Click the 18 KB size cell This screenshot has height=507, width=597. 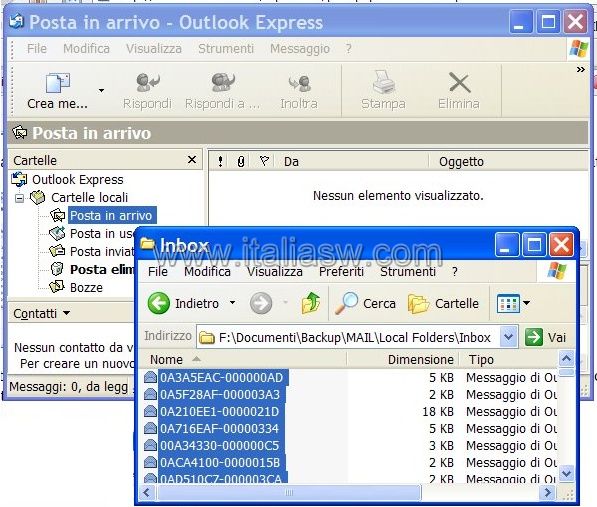pos(438,411)
